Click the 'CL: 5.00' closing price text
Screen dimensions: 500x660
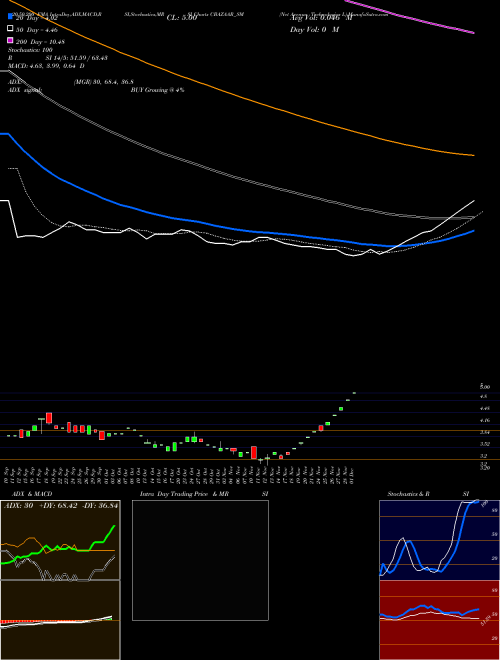coord(182,18)
